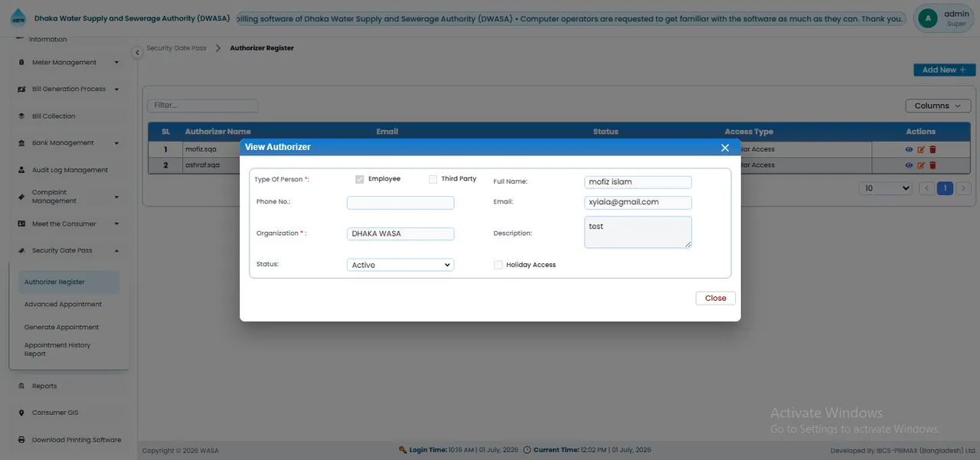Click the Email field in the dialog
The width and height of the screenshot is (980, 460).
pyautogui.click(x=638, y=203)
